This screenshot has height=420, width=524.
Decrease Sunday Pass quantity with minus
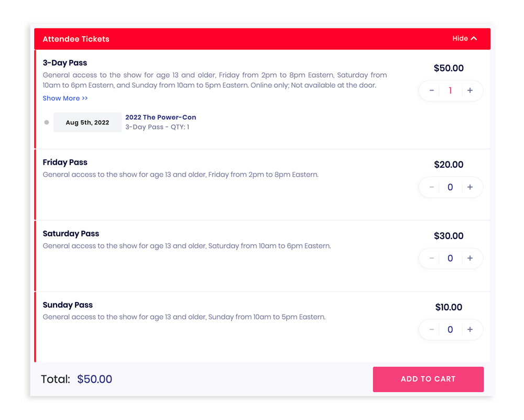tap(431, 329)
